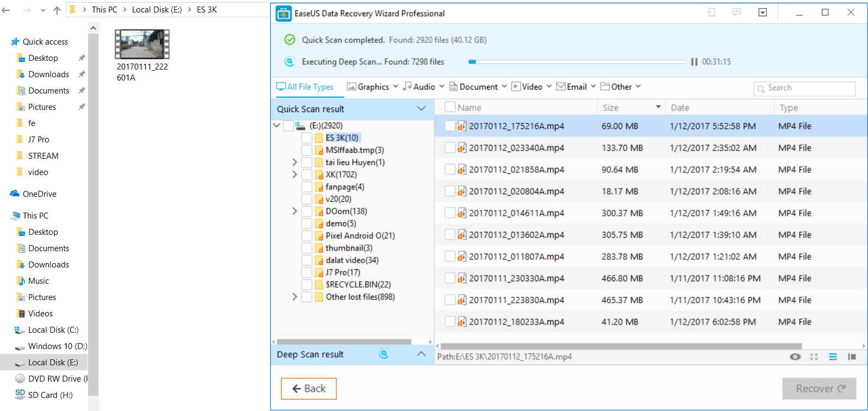Screen dimensions: 868x411
Task: Open Quick access in sidebar
Action: [x=39, y=42]
